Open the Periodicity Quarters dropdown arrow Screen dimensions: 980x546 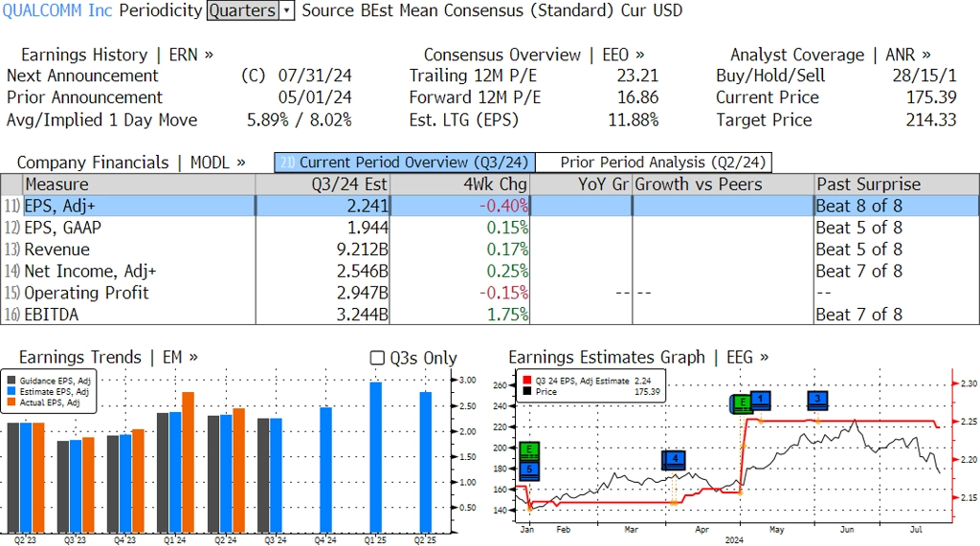point(287,11)
